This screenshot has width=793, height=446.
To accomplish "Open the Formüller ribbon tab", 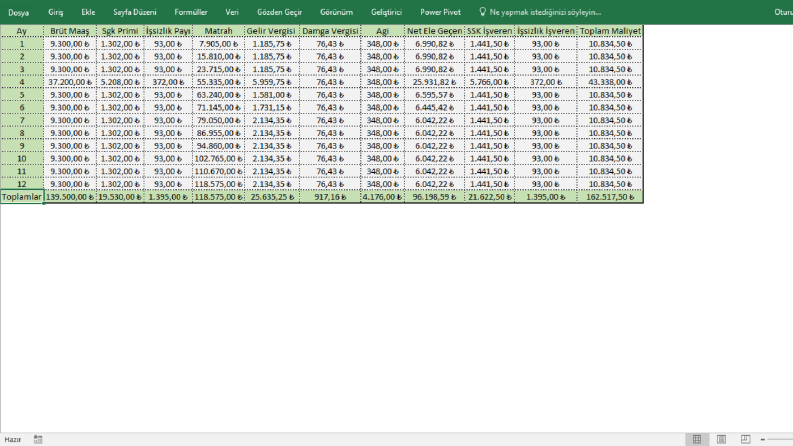I will (191, 12).
